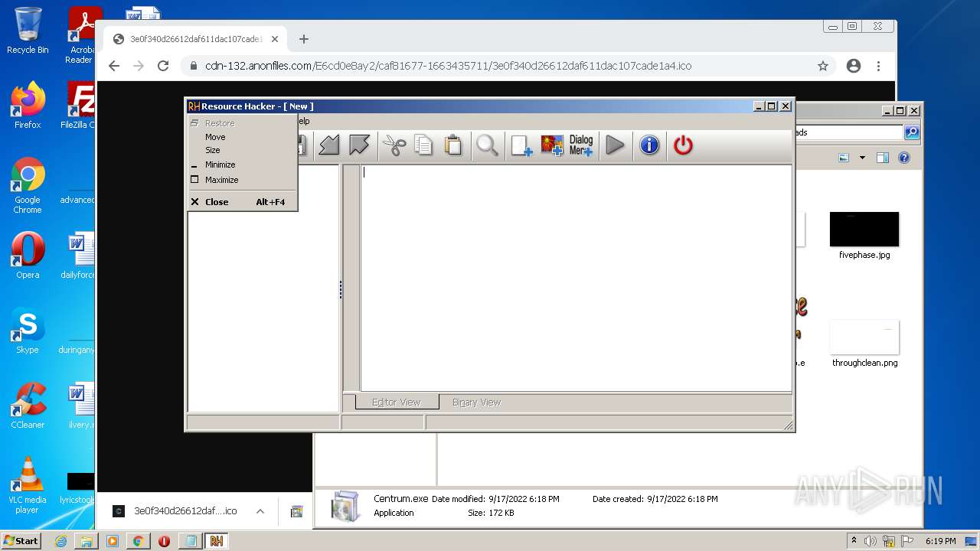Click the Copy toolbar icon
Screen dimensions: 980x551
423,145
